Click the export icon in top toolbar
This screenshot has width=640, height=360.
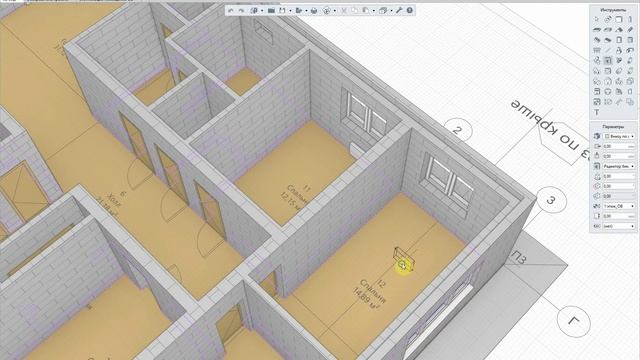299,11
